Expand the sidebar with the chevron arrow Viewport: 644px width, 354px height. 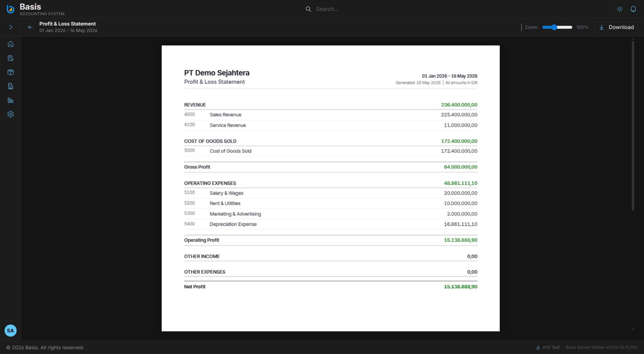tap(11, 27)
